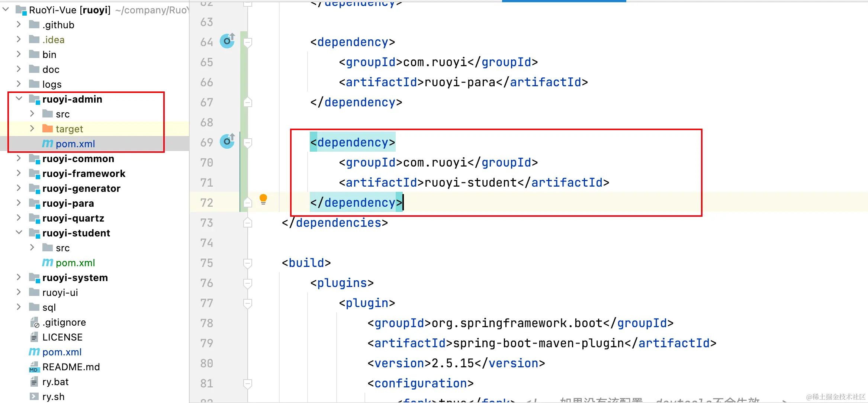
Task: Select the .gitignore file in the project tree
Action: point(64,322)
